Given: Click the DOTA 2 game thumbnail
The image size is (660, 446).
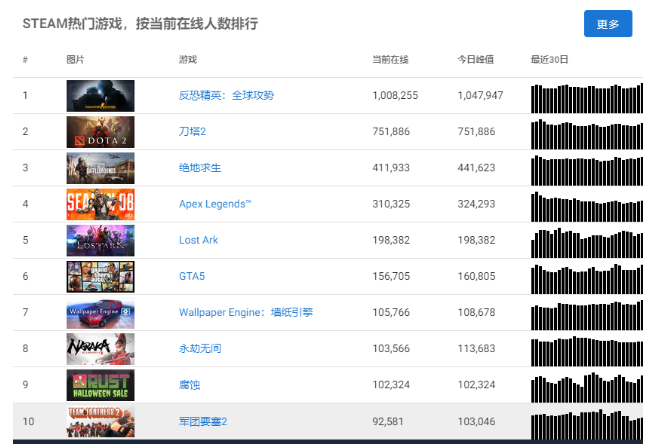Looking at the screenshot, I should (101, 132).
